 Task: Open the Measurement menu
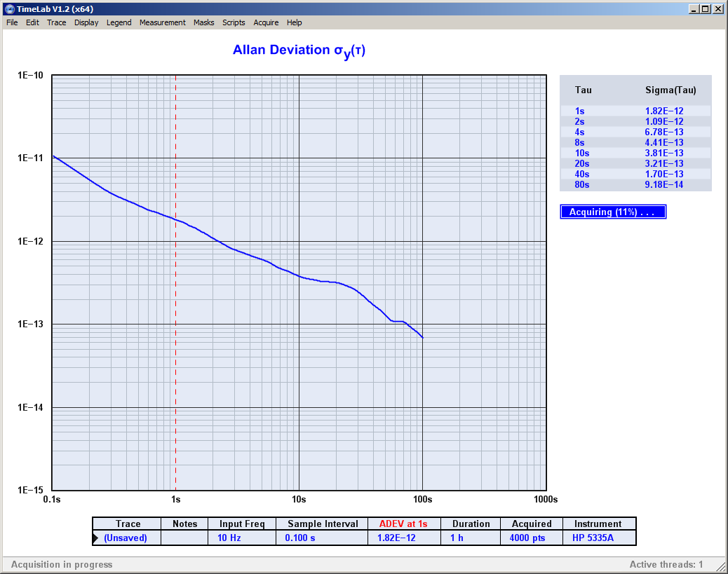click(x=163, y=22)
